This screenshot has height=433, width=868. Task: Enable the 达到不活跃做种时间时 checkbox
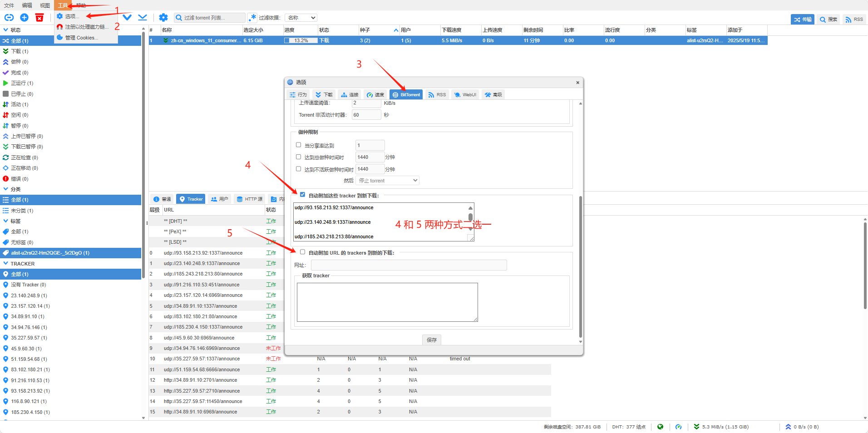[298, 169]
